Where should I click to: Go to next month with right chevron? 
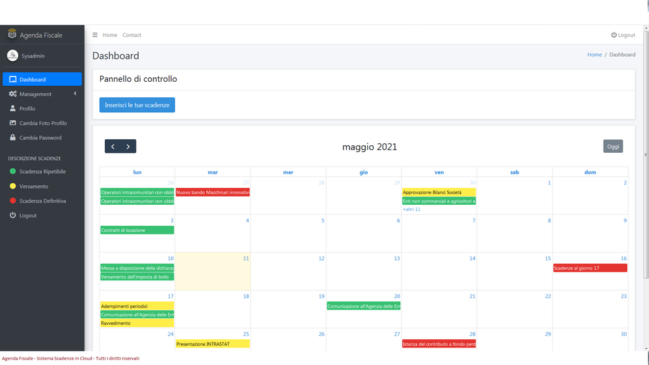(x=128, y=146)
